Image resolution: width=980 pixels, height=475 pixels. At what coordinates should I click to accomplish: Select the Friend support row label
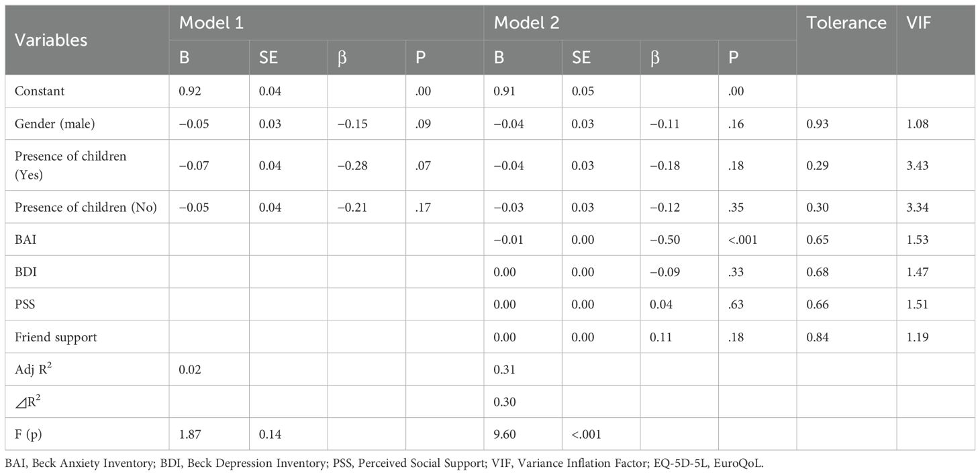tap(56, 337)
